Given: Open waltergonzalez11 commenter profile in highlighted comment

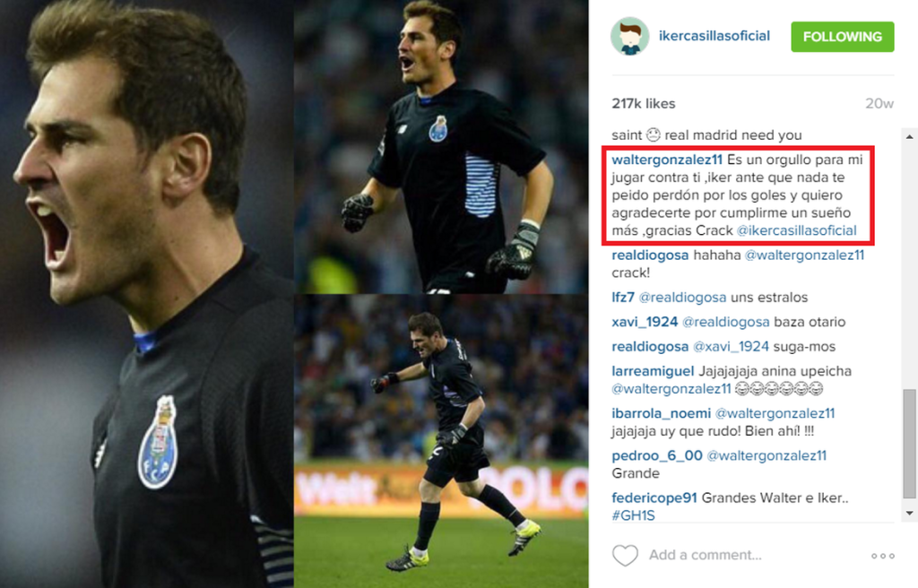Looking at the screenshot, I should coord(667,160).
